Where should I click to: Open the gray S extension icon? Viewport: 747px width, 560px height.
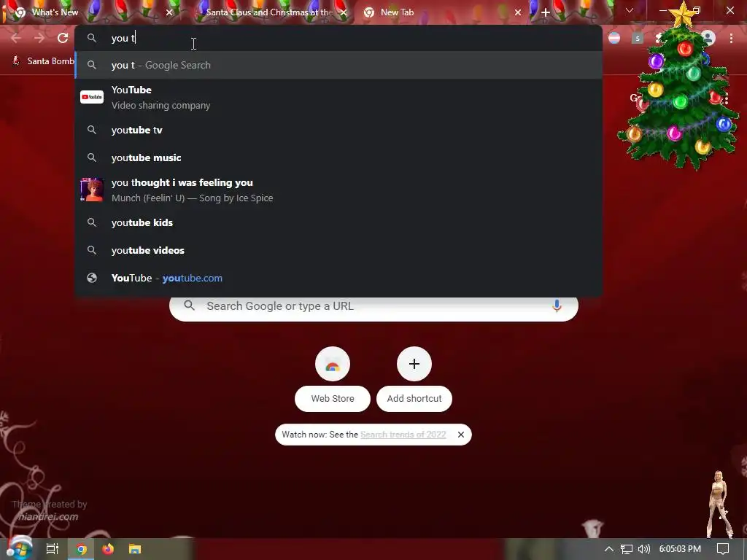(638, 38)
